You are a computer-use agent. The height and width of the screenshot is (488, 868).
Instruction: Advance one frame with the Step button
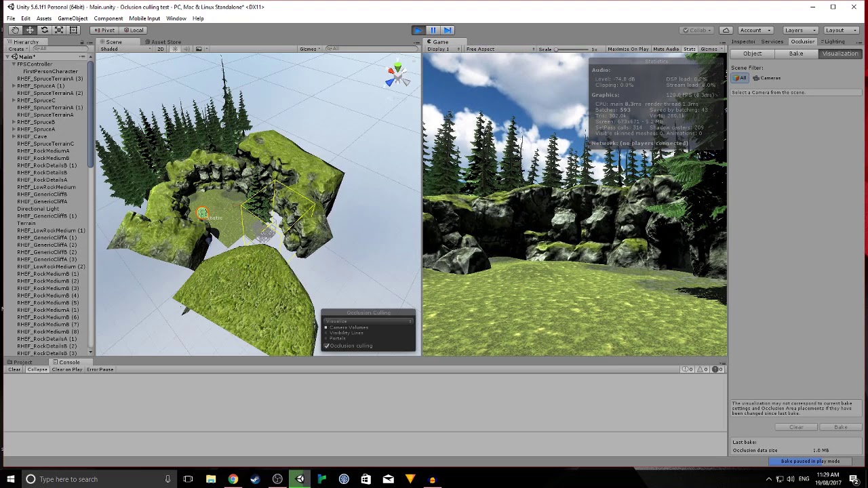(x=448, y=30)
